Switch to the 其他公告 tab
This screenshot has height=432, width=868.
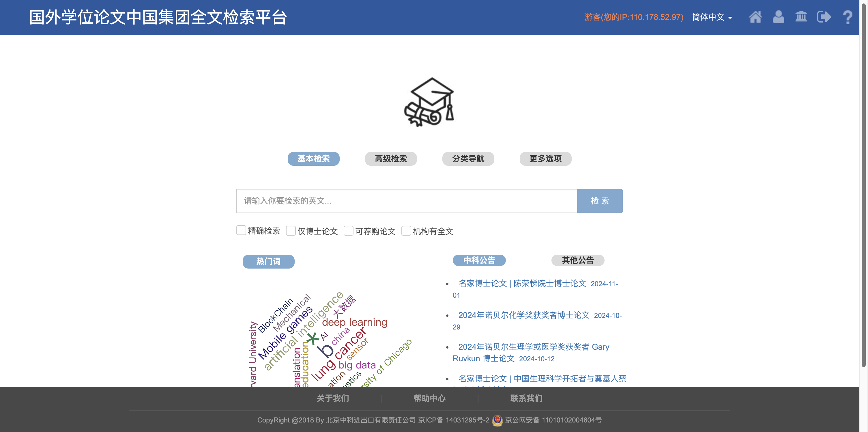[577, 260]
